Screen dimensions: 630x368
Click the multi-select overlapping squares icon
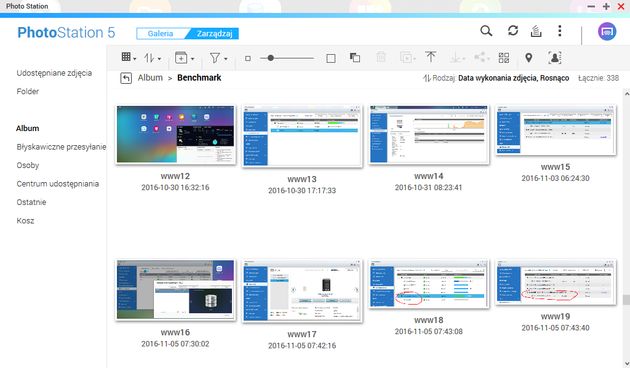point(355,58)
